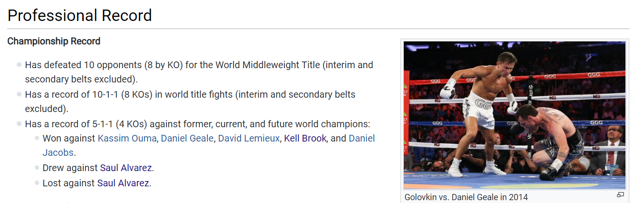The width and height of the screenshot is (644, 203).
Task: Click the bullet before 'Has a record of 5-1-1'
Action: [x=19, y=124]
